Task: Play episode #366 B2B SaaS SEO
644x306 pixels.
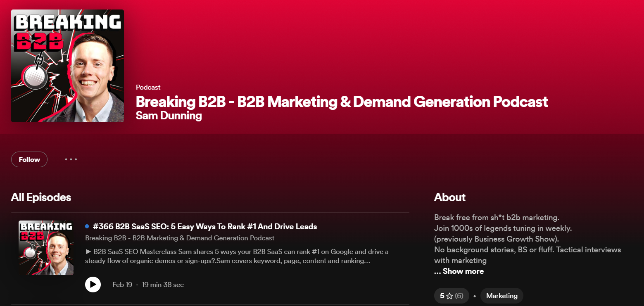Action: (x=93, y=285)
